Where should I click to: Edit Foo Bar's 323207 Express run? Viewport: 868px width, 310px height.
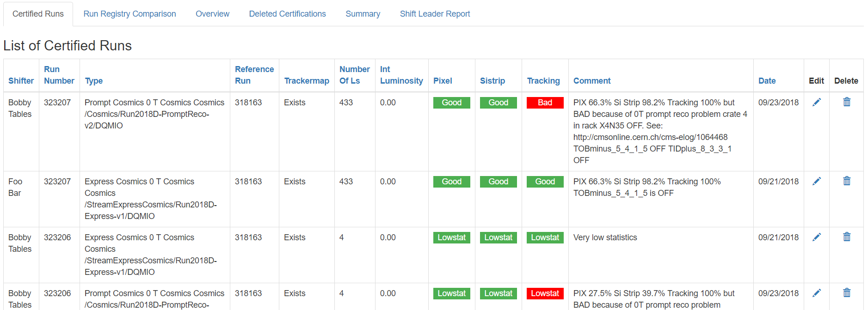(x=817, y=181)
